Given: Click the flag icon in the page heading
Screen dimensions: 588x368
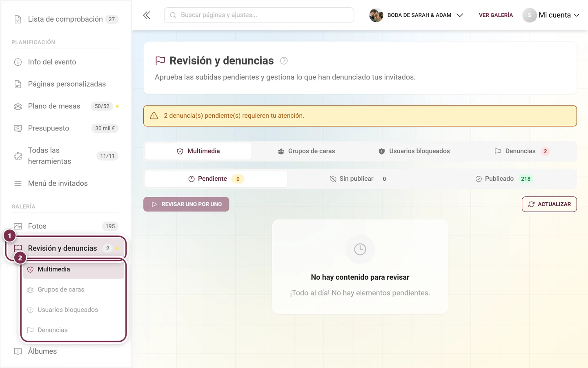Looking at the screenshot, I should (160, 61).
